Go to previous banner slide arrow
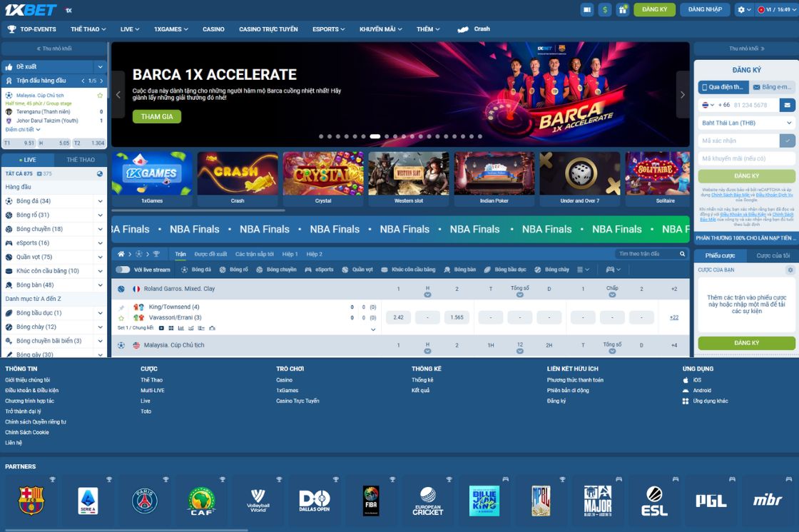 [118, 95]
